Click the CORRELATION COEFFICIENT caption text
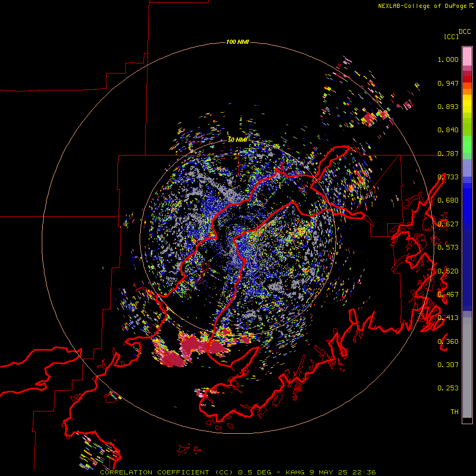This screenshot has width=476, height=476. coord(238,472)
